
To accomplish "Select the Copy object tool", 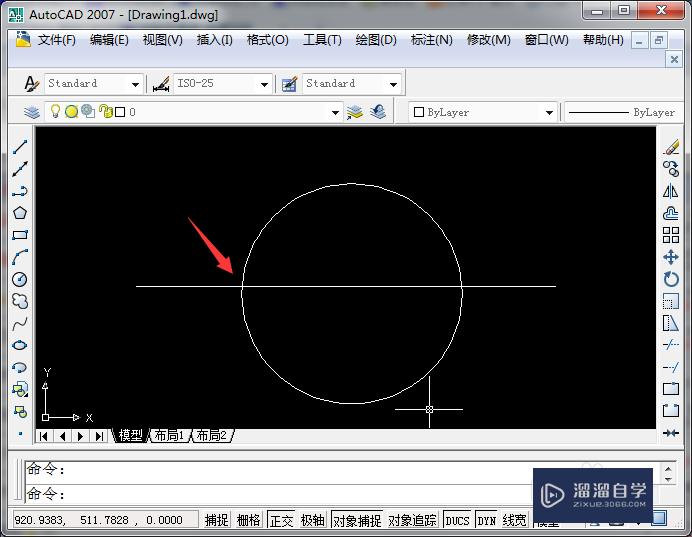I will pyautogui.click(x=671, y=169).
